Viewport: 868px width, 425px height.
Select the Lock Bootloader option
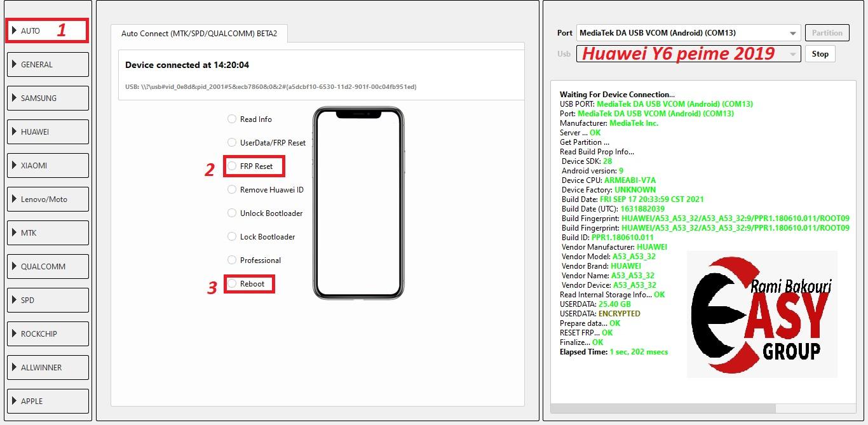click(261, 236)
